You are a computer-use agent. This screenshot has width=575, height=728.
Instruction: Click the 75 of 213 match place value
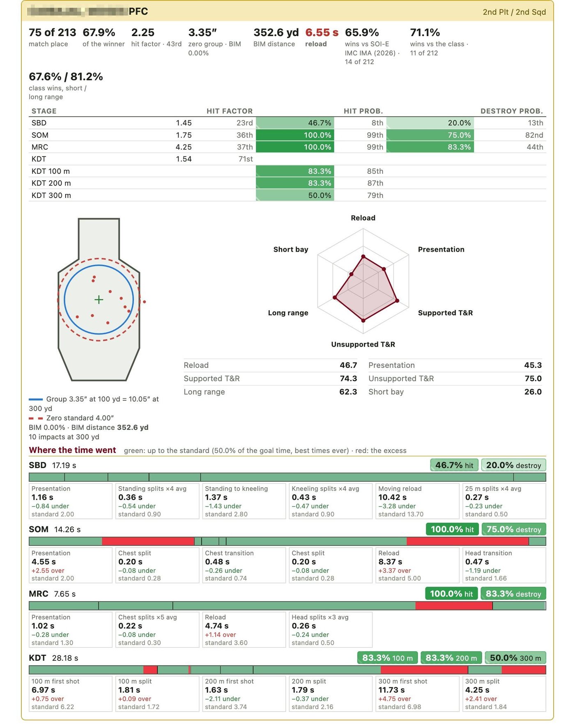click(52, 32)
